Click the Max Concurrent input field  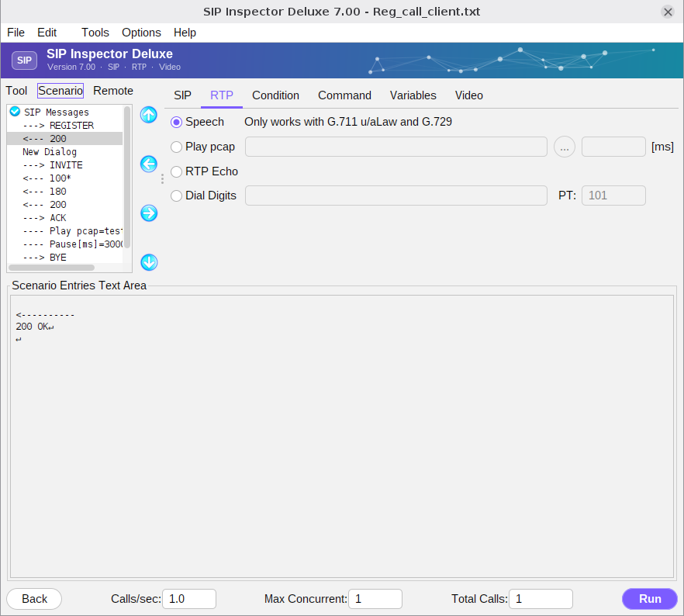pyautogui.click(x=375, y=599)
